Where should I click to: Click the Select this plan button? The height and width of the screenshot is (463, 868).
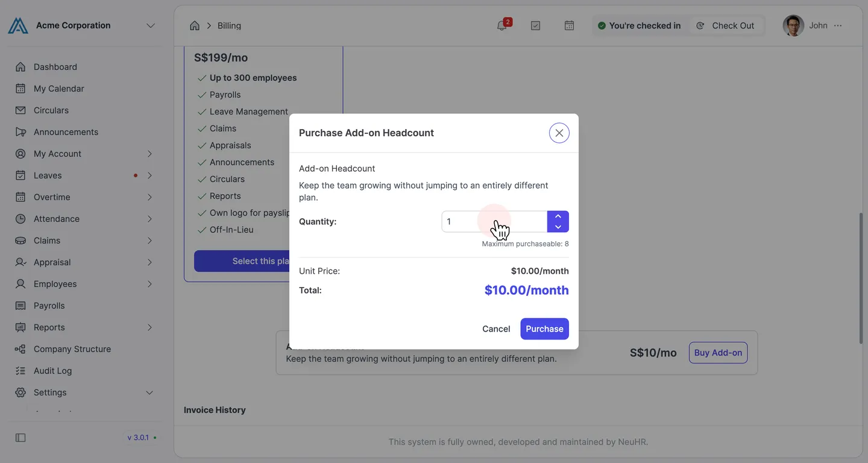point(242,261)
